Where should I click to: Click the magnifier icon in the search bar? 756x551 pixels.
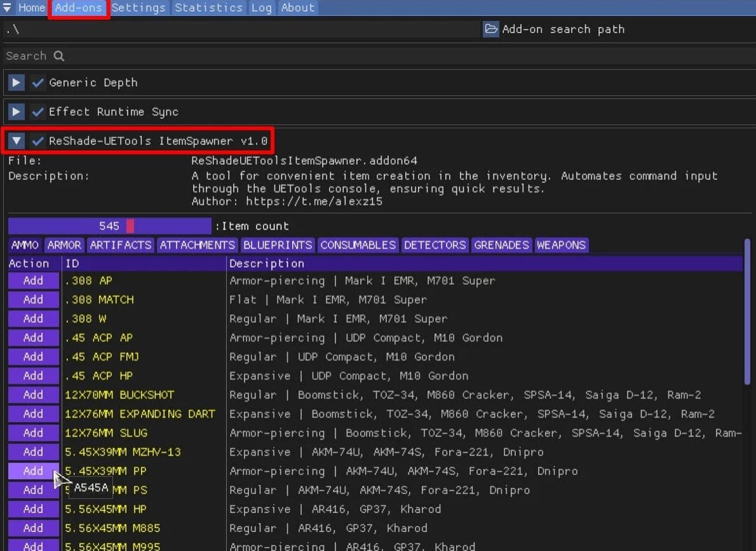[x=59, y=56]
